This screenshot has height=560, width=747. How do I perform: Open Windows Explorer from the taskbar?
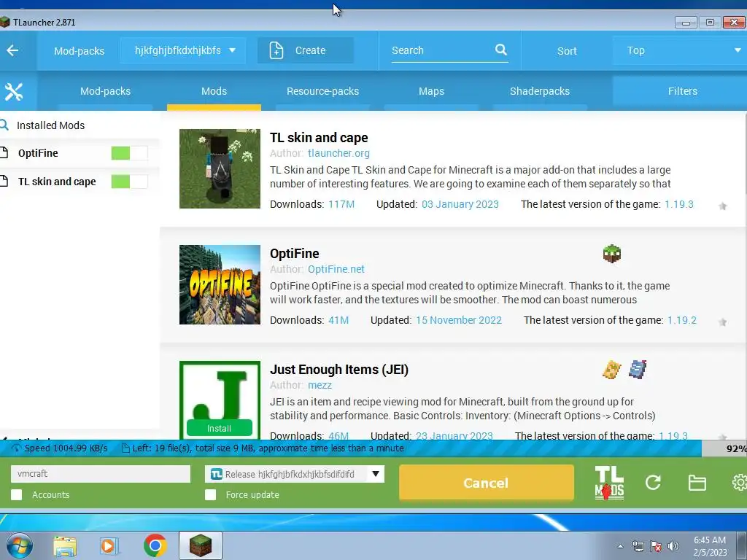pos(65,545)
